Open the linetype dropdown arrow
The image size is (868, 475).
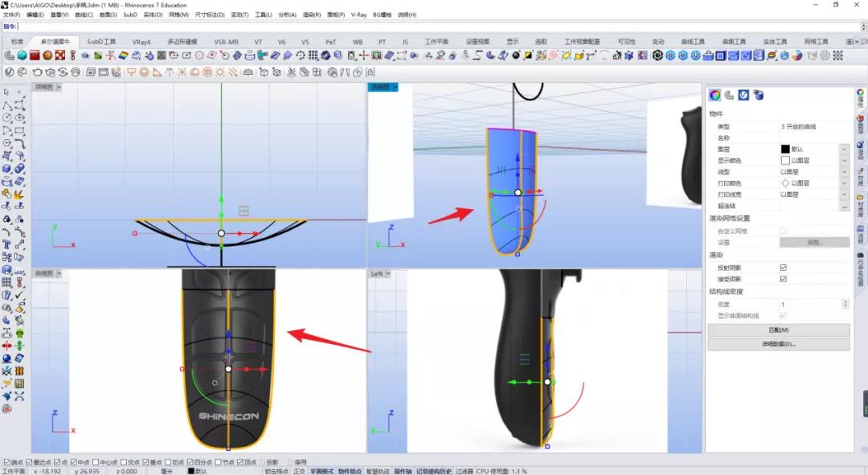[844, 172]
